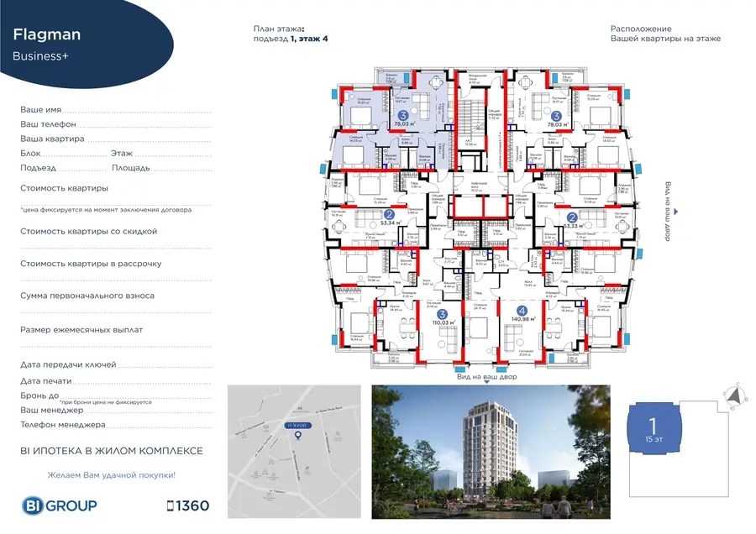Click the phone icon beside 1360

pos(170,505)
